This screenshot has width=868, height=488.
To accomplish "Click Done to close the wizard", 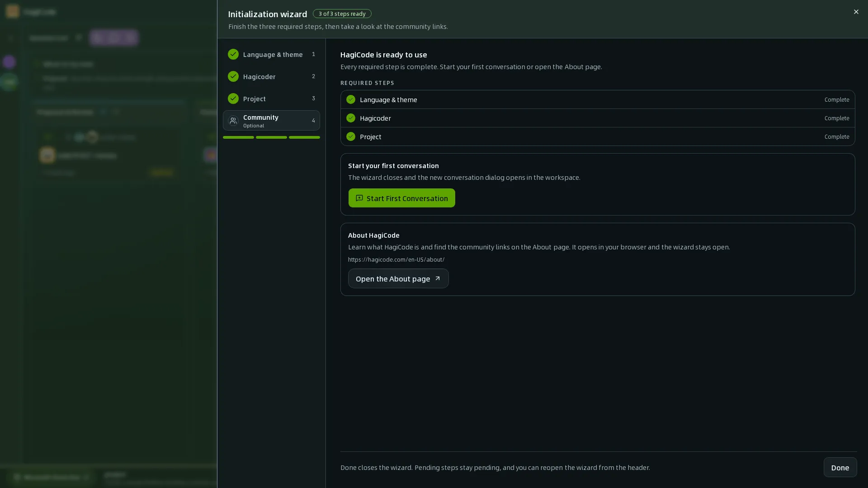I will coord(840,467).
